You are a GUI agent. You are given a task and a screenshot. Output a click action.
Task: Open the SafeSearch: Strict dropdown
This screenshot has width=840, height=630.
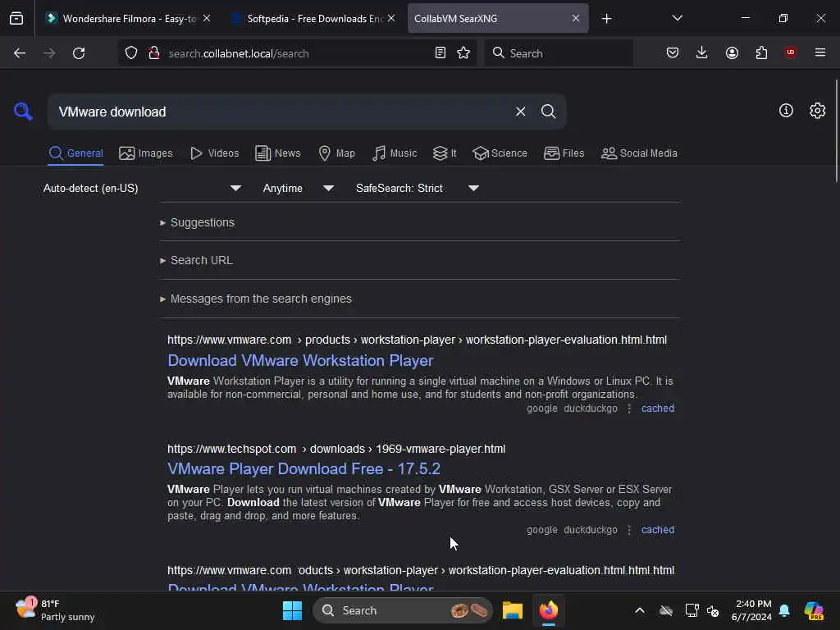point(417,188)
